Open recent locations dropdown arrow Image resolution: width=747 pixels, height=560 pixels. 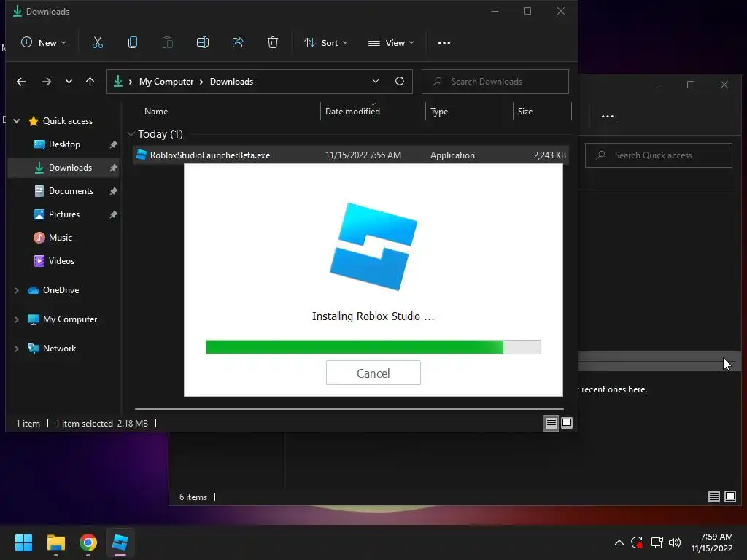[x=69, y=82]
